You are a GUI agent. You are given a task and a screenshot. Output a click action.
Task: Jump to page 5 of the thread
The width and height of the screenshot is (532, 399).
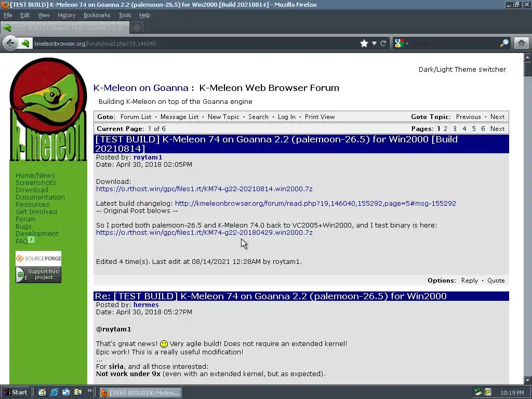point(474,129)
